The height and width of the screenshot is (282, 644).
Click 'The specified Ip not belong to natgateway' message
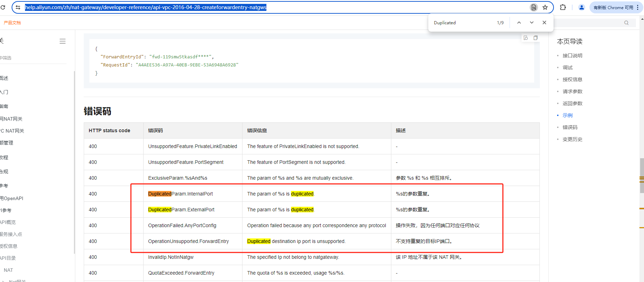tap(293, 257)
